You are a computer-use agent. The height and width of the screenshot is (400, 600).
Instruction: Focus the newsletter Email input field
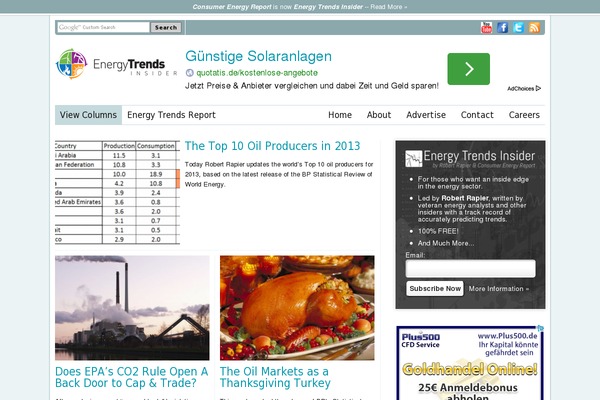coord(470,269)
